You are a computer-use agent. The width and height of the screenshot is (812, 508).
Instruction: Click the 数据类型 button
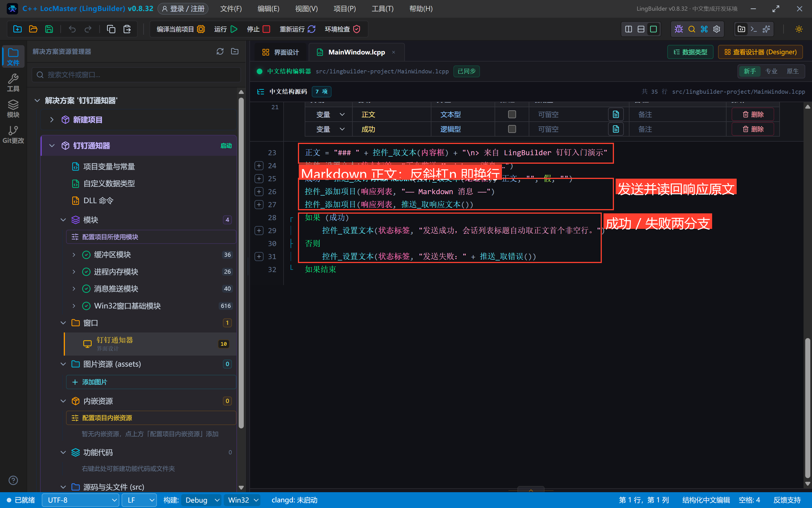(x=690, y=52)
